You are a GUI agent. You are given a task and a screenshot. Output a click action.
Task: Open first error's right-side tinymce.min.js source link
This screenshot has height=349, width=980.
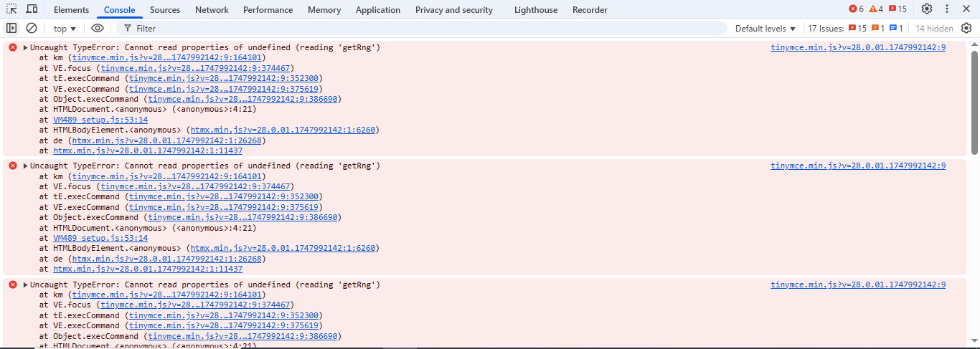858,47
